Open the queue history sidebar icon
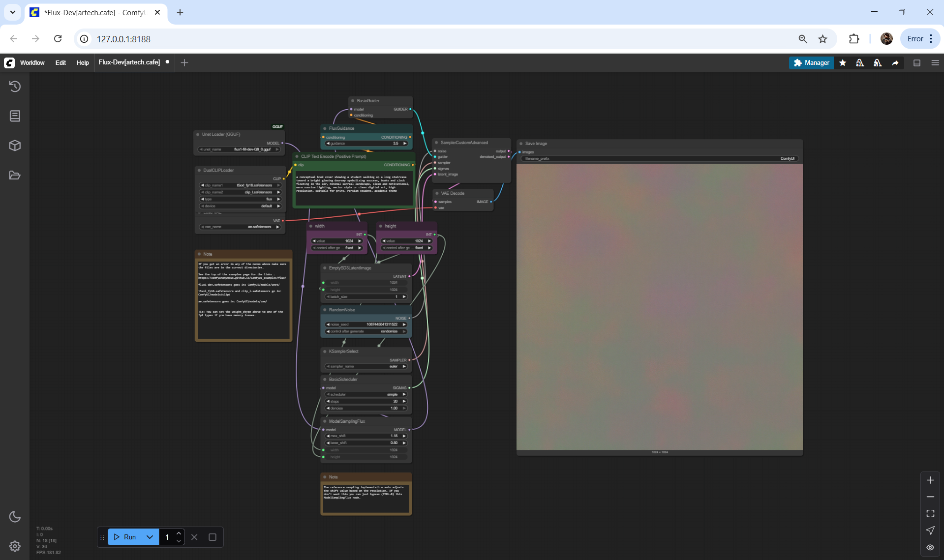Viewport: 944px width, 560px height. tap(15, 87)
